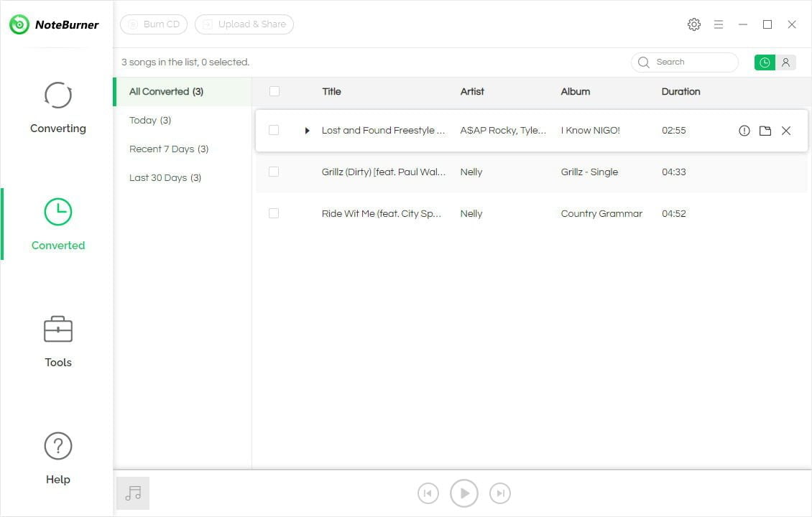View info for Lost and Found Freestyle

744,131
